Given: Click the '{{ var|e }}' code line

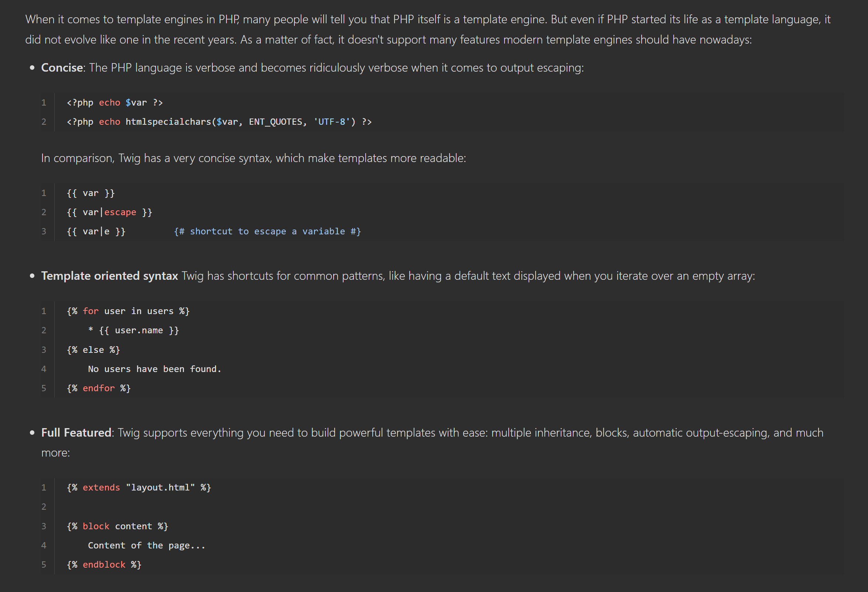Looking at the screenshot, I should pyautogui.click(x=96, y=231).
